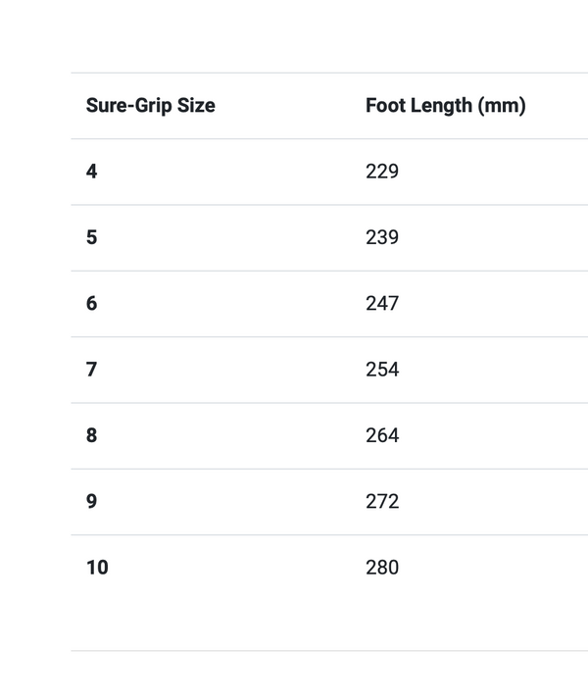
Task: Click the Sure-Grip Size column header
Action: [x=150, y=105]
